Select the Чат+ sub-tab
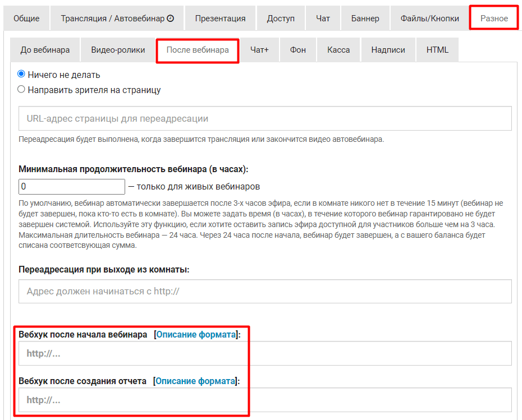Screen dimensions: 522x420 (259, 50)
